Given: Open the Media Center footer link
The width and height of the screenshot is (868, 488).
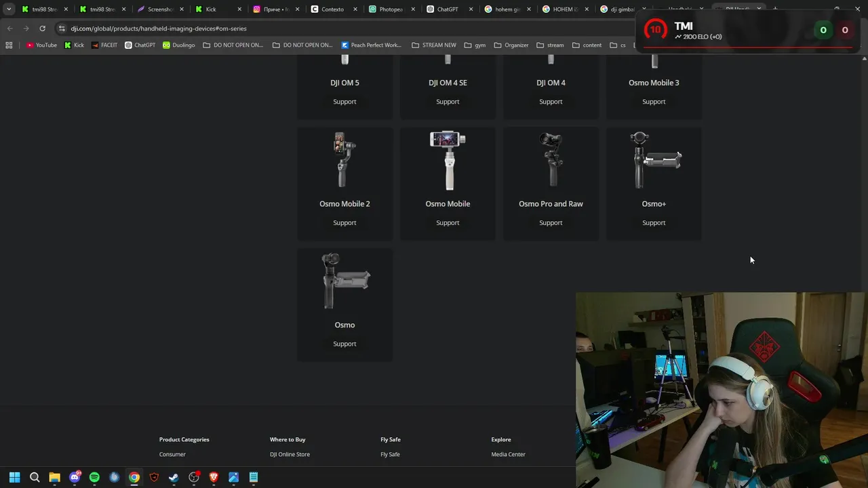Looking at the screenshot, I should click(x=508, y=455).
